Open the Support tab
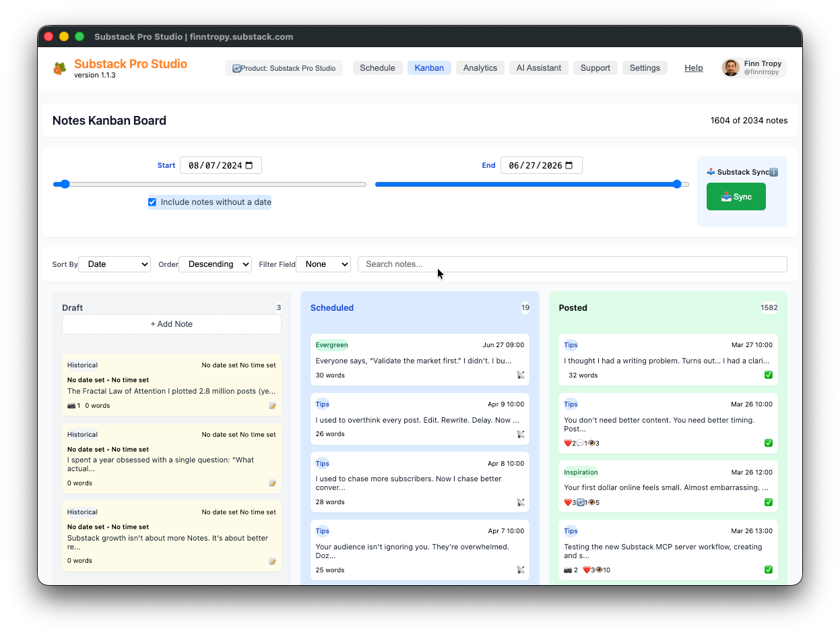This screenshot has height=635, width=840. click(595, 68)
